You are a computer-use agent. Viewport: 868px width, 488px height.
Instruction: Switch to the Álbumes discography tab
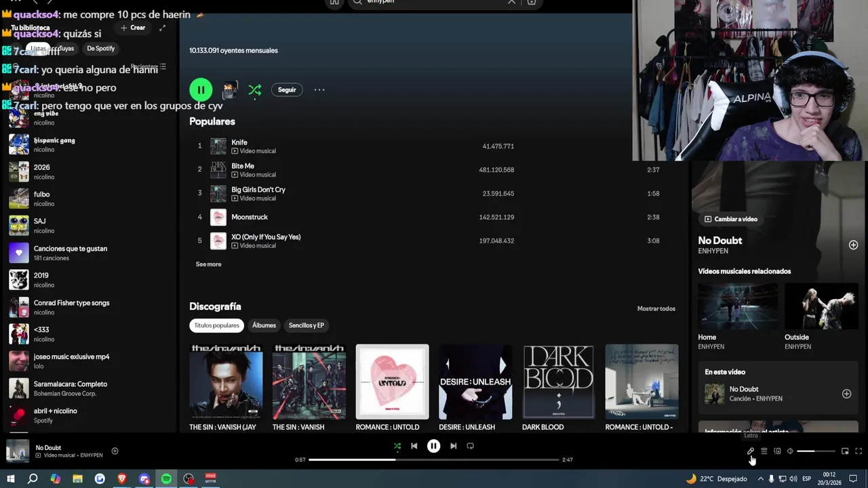click(264, 325)
